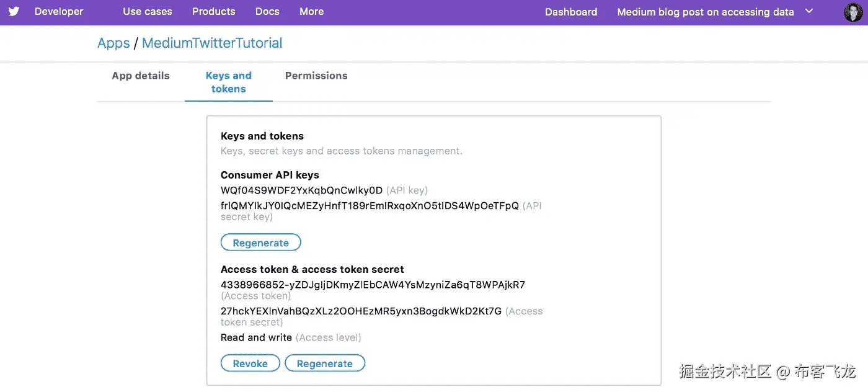Select the Keys and tokens tab

[229, 82]
